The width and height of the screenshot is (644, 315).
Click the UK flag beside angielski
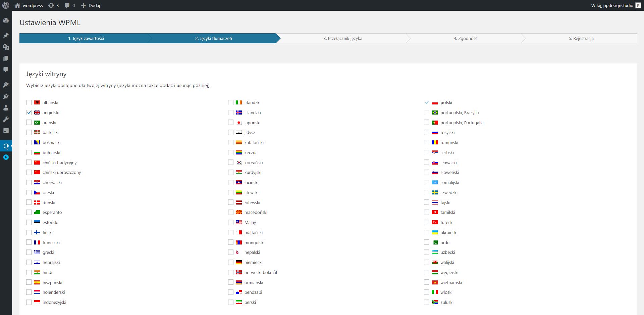[x=37, y=113]
